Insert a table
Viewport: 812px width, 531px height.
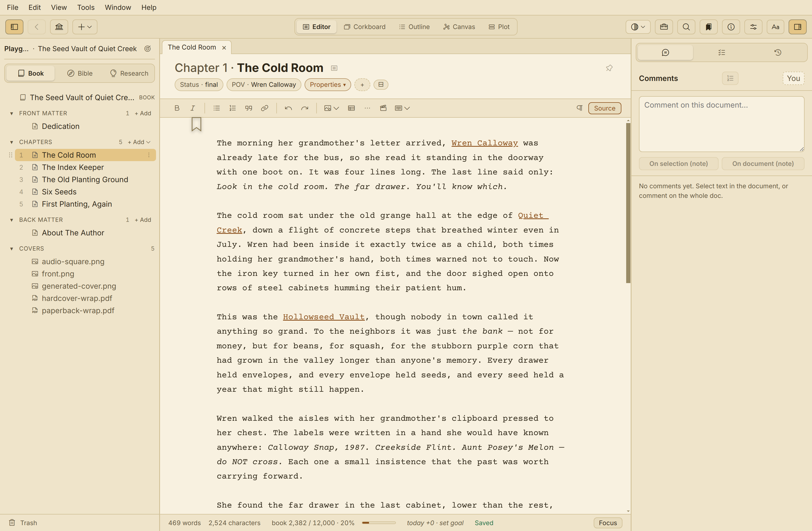click(351, 108)
